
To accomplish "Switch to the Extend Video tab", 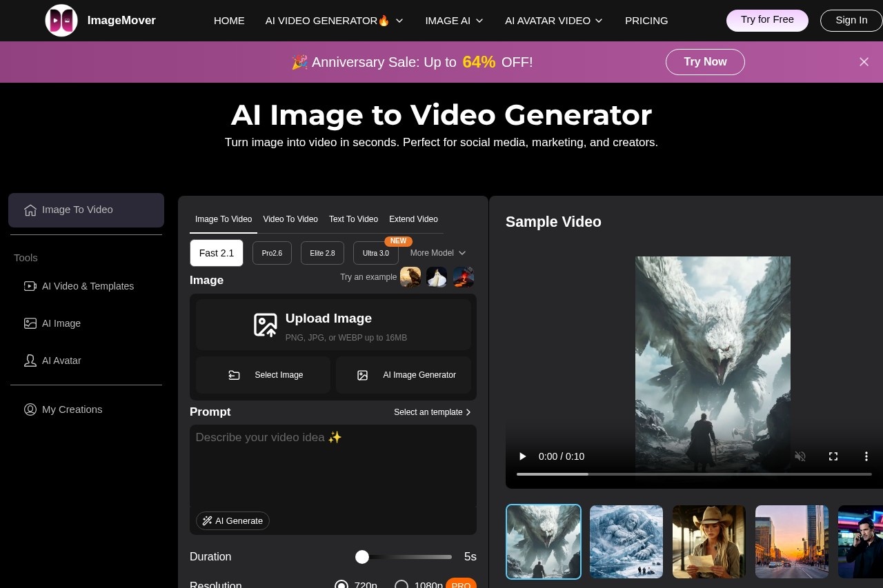I will (413, 219).
